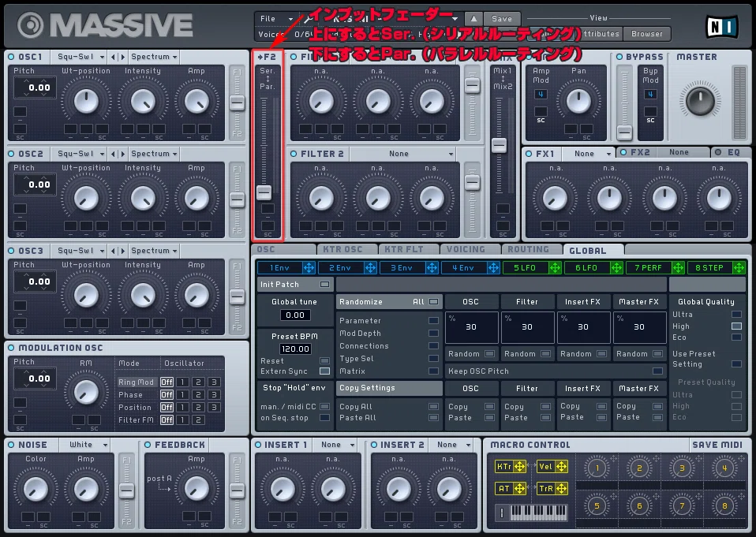Click the OSC2 Intensity knob

[x=143, y=198]
